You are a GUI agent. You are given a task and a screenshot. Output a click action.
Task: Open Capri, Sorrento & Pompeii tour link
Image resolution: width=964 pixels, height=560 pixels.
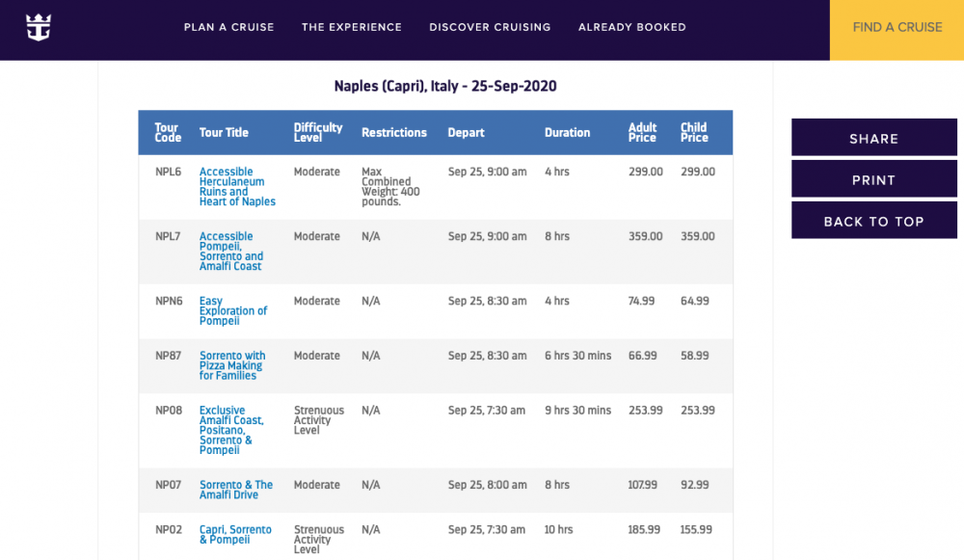[x=235, y=534]
